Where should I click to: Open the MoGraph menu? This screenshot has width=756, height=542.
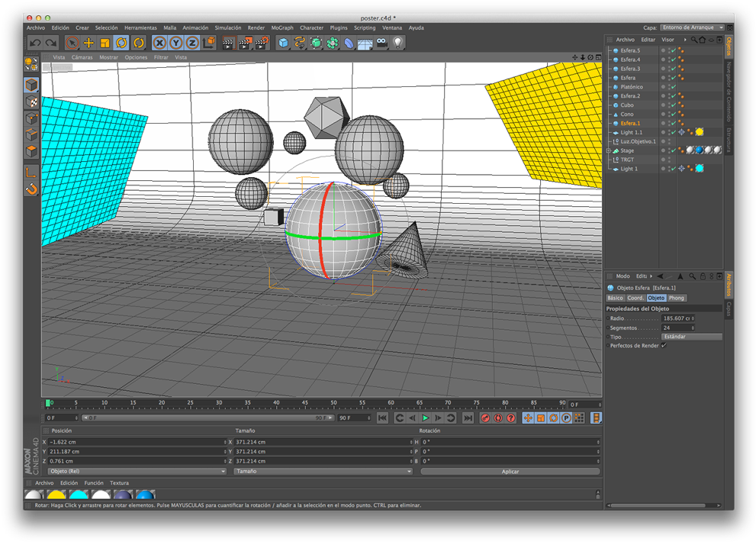coord(281,27)
